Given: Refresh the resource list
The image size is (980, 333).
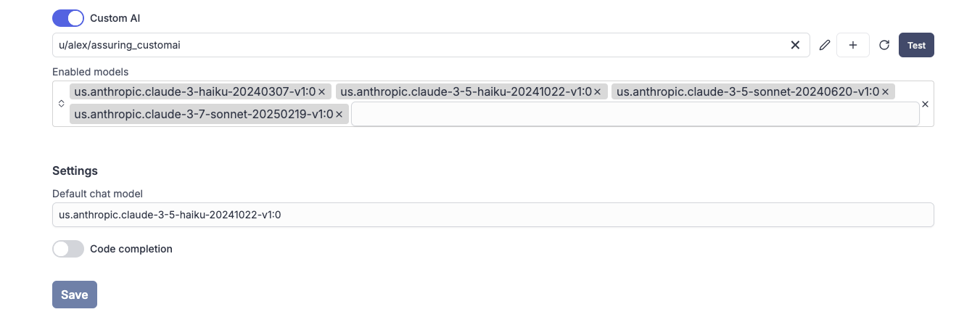Looking at the screenshot, I should (x=884, y=45).
